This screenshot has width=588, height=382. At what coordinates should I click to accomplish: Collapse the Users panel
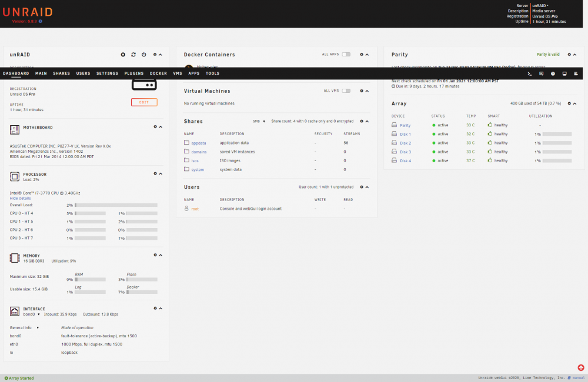(x=367, y=187)
